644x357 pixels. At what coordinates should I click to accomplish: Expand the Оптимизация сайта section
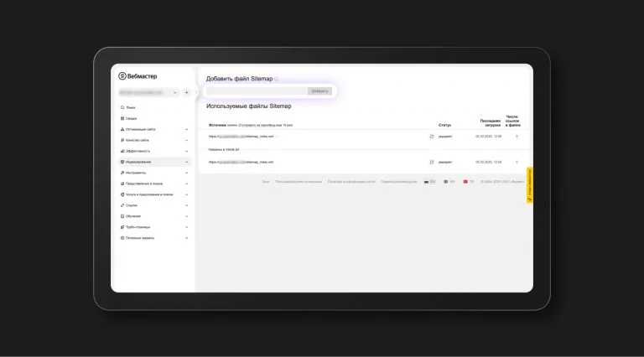(x=154, y=129)
